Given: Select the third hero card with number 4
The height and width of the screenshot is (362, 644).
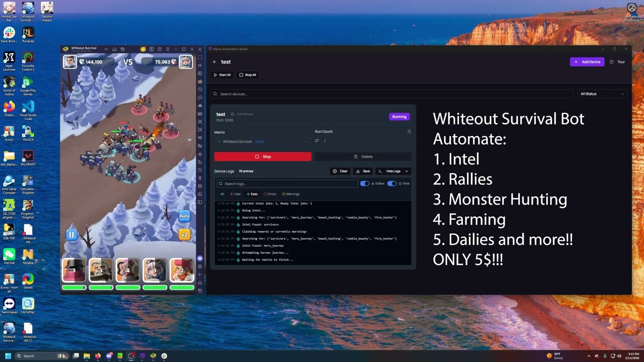Looking at the screenshot, I should click(128, 270).
